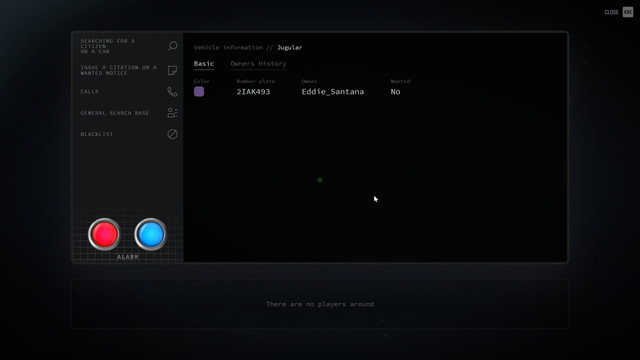The image size is (640, 360).
Task: Trigger the red alarm button
Action: [x=104, y=234]
